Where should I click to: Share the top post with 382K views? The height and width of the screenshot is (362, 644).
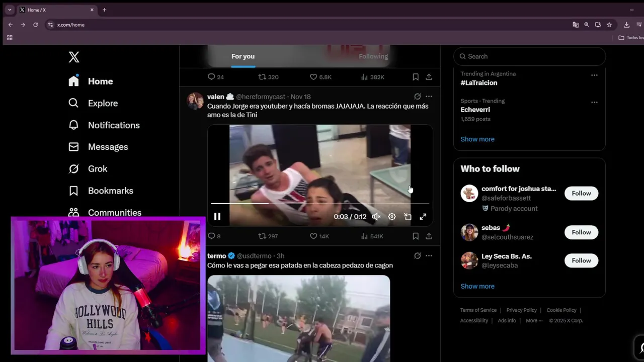(x=429, y=77)
